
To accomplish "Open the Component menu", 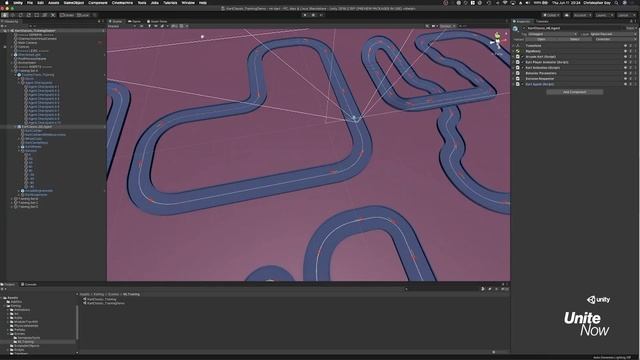I will [x=98, y=2].
